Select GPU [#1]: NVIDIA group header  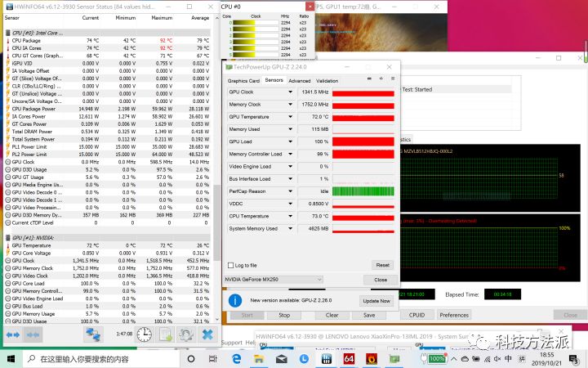coord(107,238)
